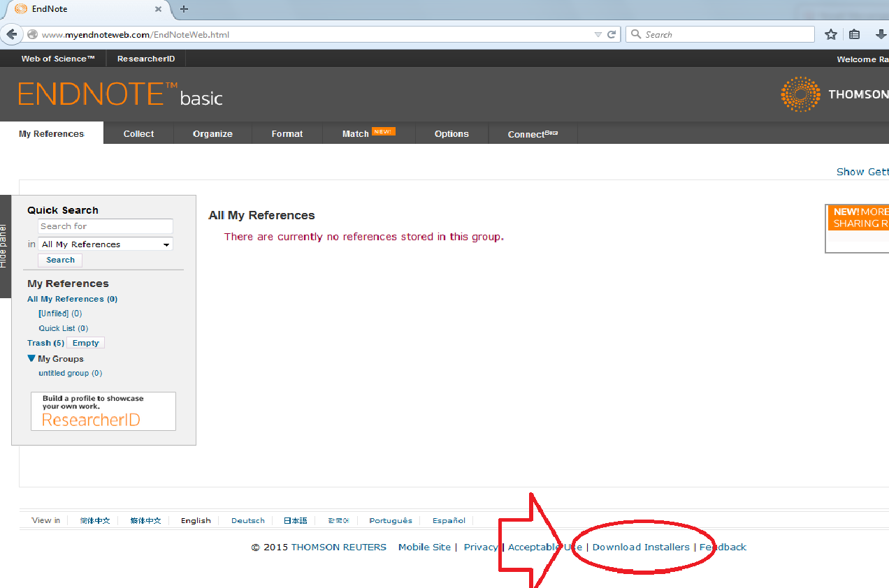The image size is (889, 588).
Task: Open the Format tab
Action: [x=287, y=133]
